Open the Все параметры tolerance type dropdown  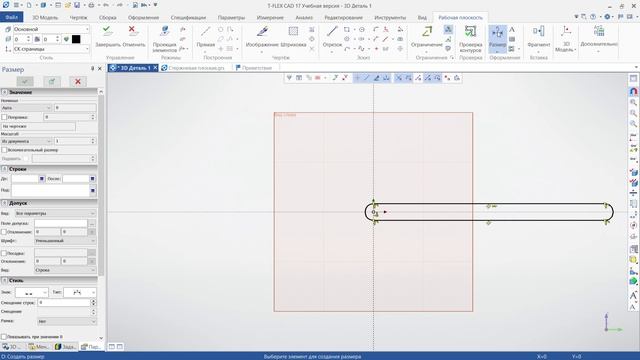[55, 213]
